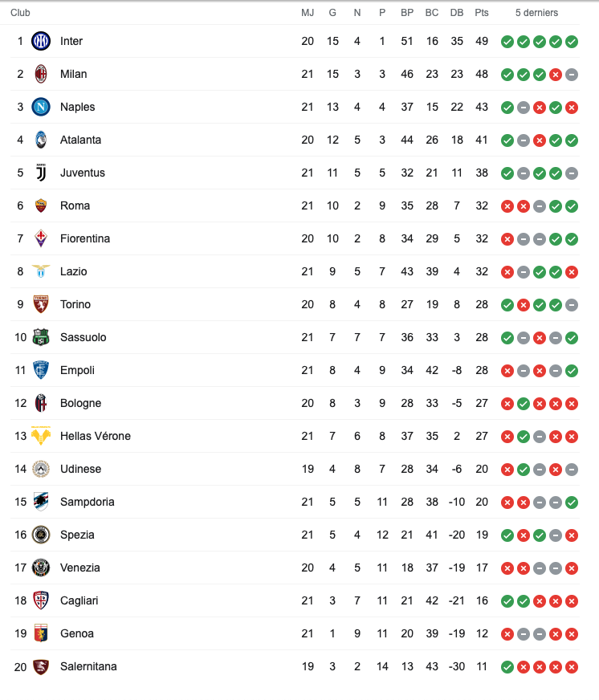Click the '5 derniers' column header
This screenshot has height=700, width=599.
(x=536, y=13)
